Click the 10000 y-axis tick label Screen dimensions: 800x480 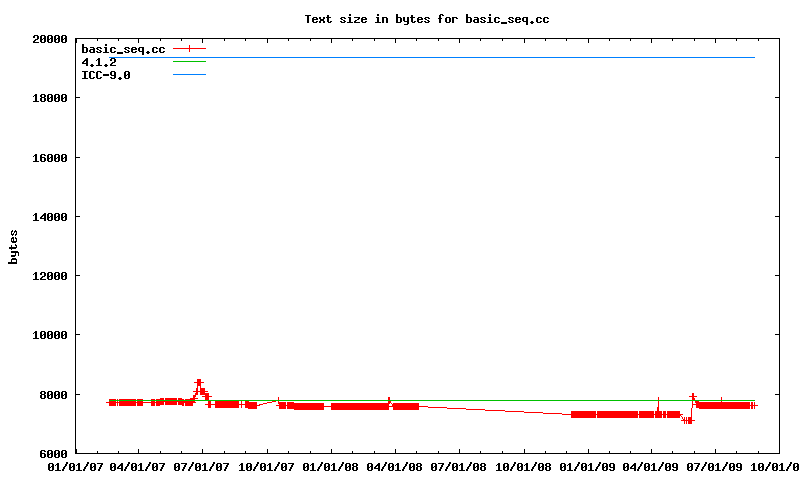pos(48,335)
